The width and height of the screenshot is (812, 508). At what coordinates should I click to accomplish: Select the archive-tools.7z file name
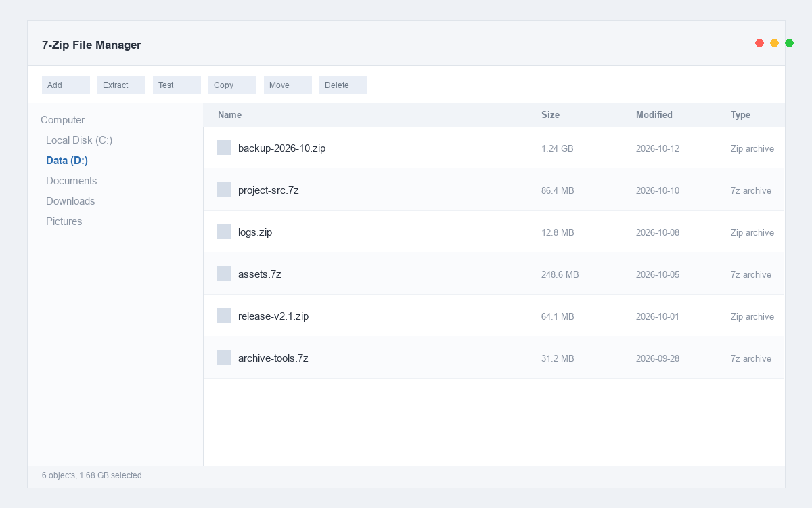[273, 358]
